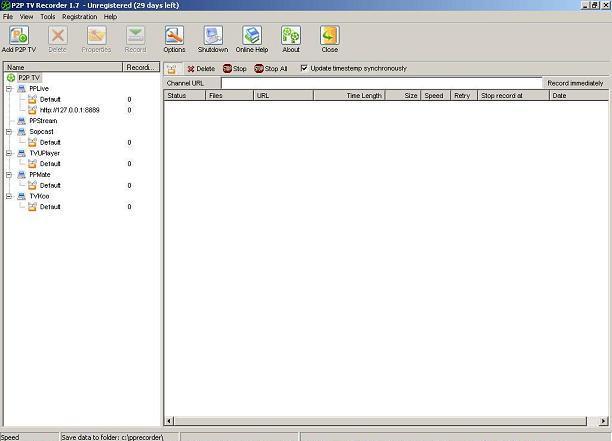612x441 pixels.
Task: Click the Record immediately button
Action: point(575,83)
